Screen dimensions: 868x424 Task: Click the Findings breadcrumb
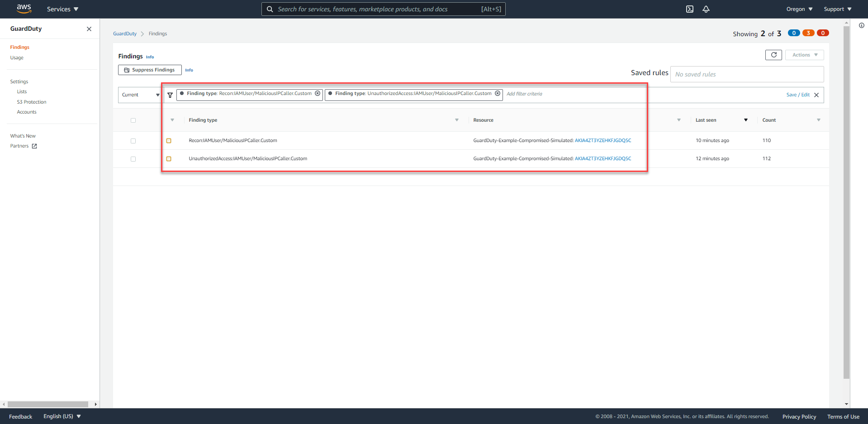[x=158, y=33]
